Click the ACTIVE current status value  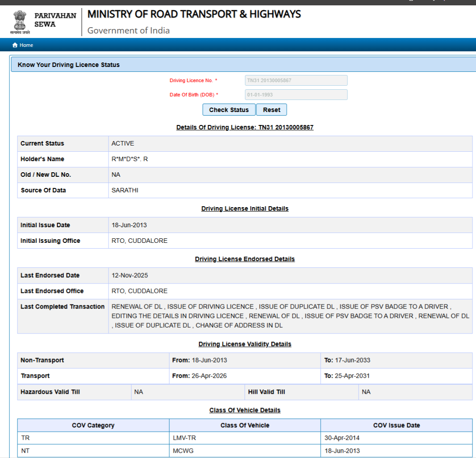(x=123, y=143)
